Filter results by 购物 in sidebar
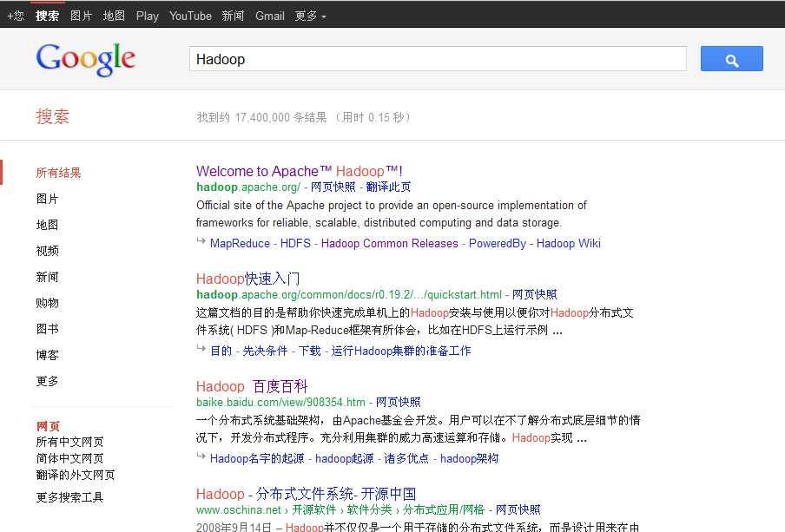Image resolution: width=785 pixels, height=532 pixels. [47, 303]
